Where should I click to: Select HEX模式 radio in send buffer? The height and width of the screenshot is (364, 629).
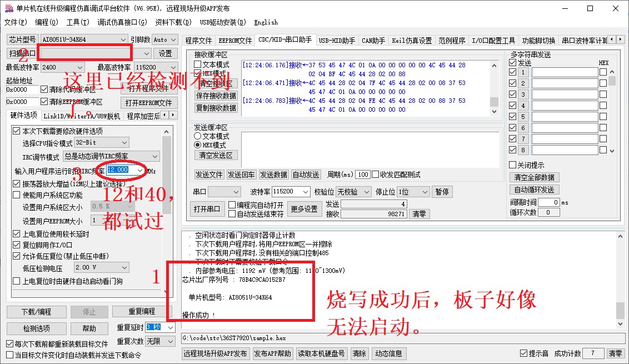(x=197, y=145)
